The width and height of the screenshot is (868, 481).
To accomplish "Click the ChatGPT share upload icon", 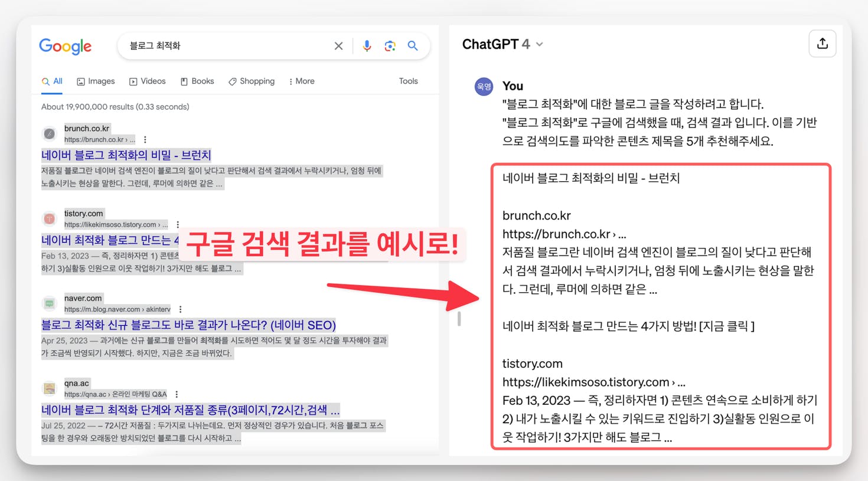I will [823, 44].
